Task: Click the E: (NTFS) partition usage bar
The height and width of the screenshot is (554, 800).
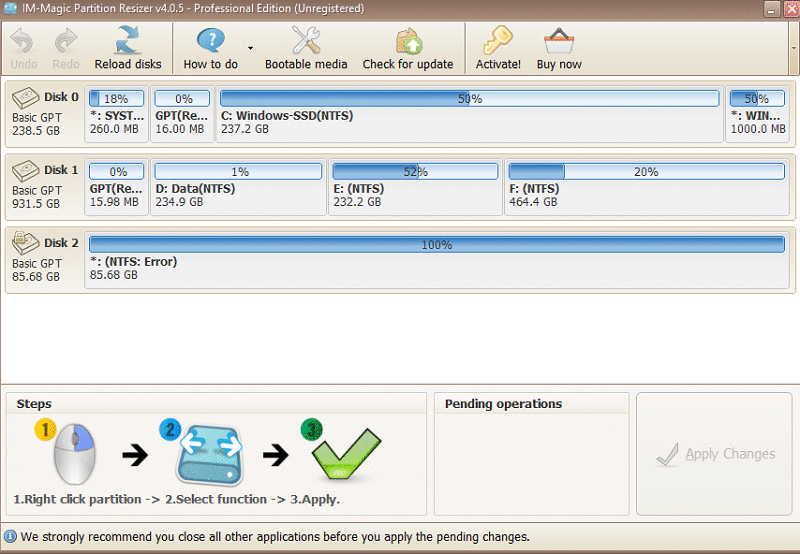Action: 414,172
